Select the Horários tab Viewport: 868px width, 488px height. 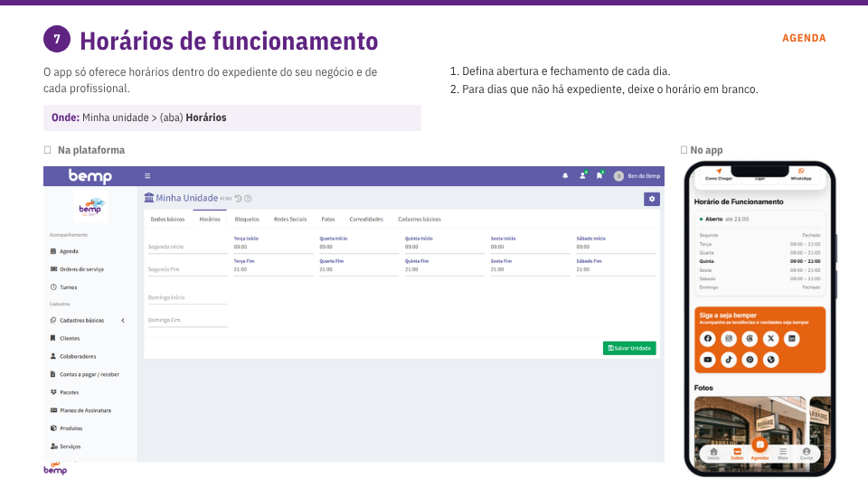[210, 219]
